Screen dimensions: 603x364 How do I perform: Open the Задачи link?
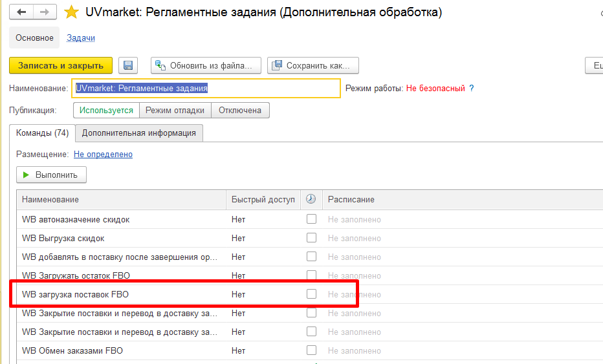(81, 37)
